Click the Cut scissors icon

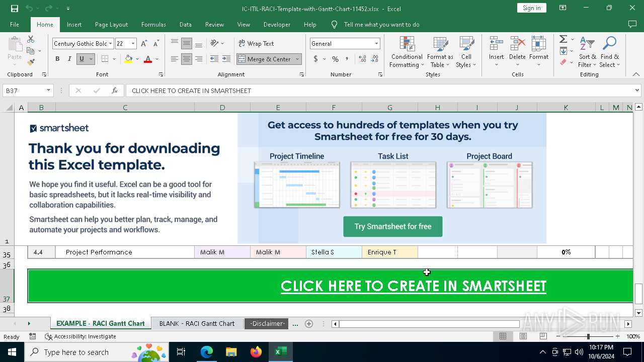click(31, 39)
